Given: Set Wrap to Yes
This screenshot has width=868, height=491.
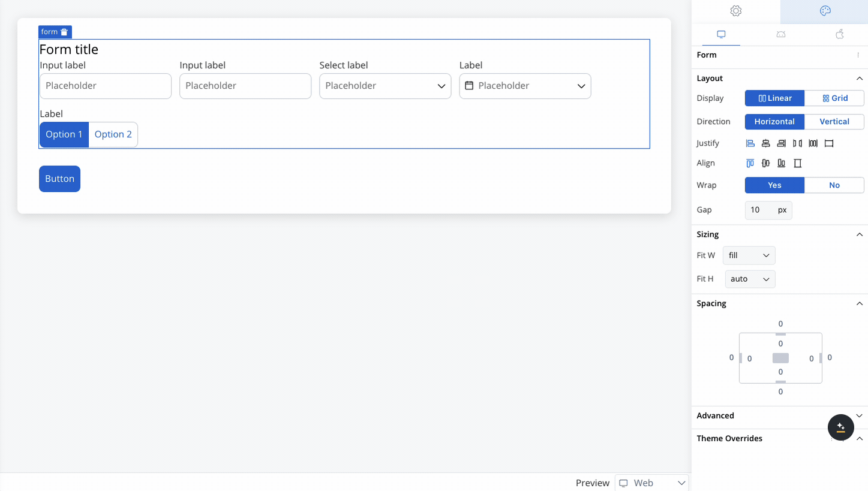Looking at the screenshot, I should (x=774, y=185).
